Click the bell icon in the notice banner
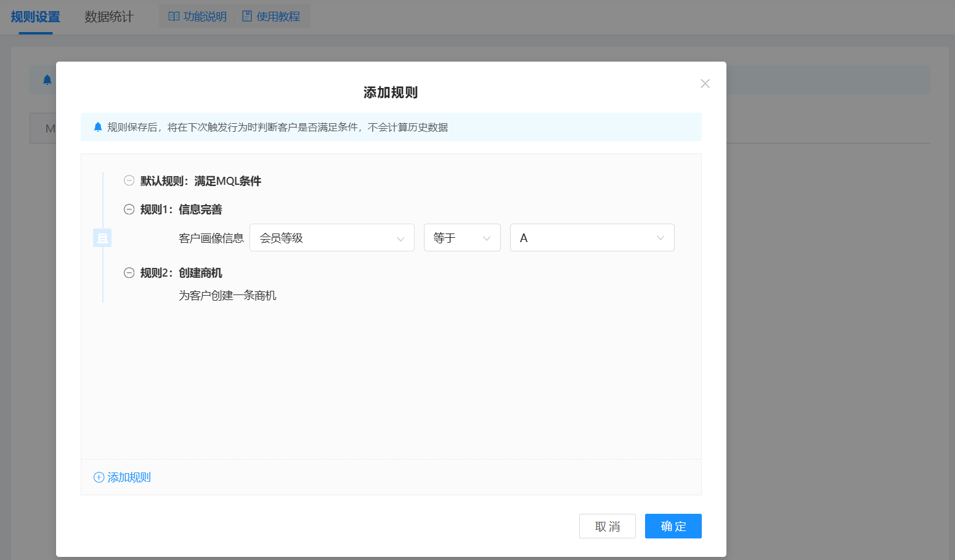This screenshot has width=955, height=560. (98, 127)
